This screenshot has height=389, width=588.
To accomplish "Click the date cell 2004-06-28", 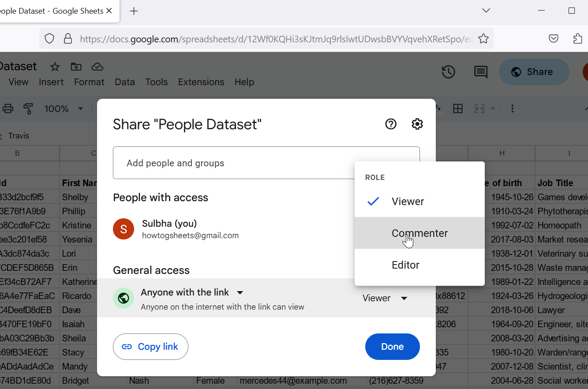I will [502, 381].
